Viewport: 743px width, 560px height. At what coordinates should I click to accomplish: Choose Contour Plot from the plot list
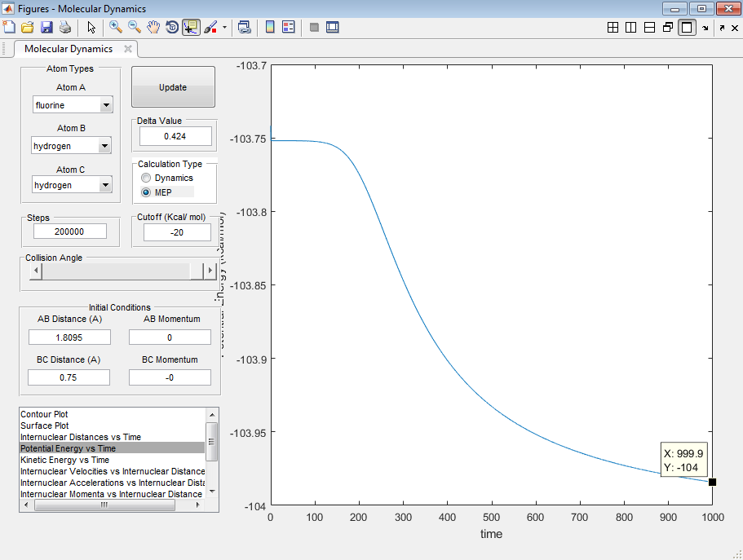(45, 414)
